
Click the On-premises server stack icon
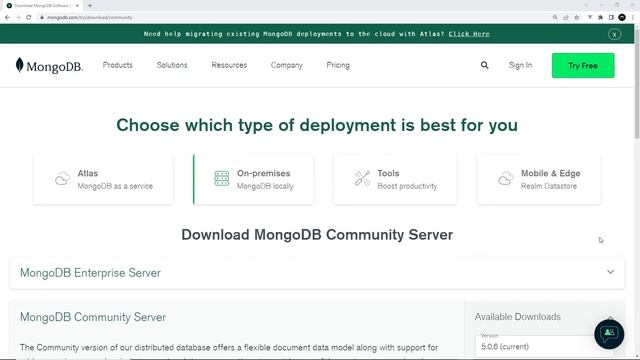222,179
